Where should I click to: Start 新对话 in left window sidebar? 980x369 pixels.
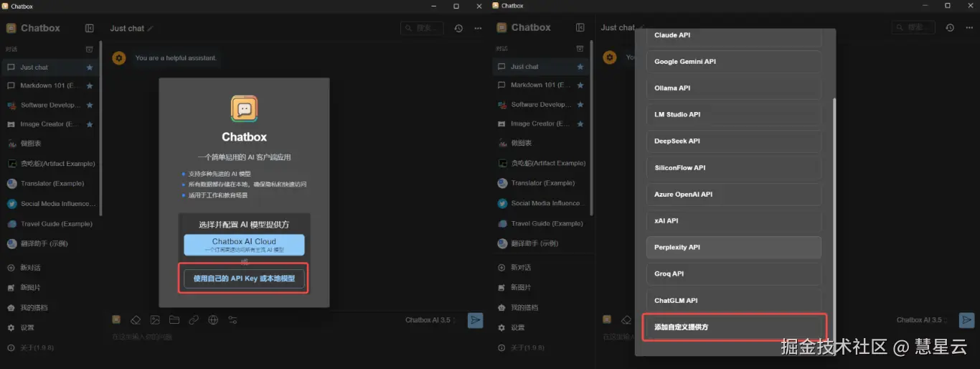pyautogui.click(x=50, y=268)
